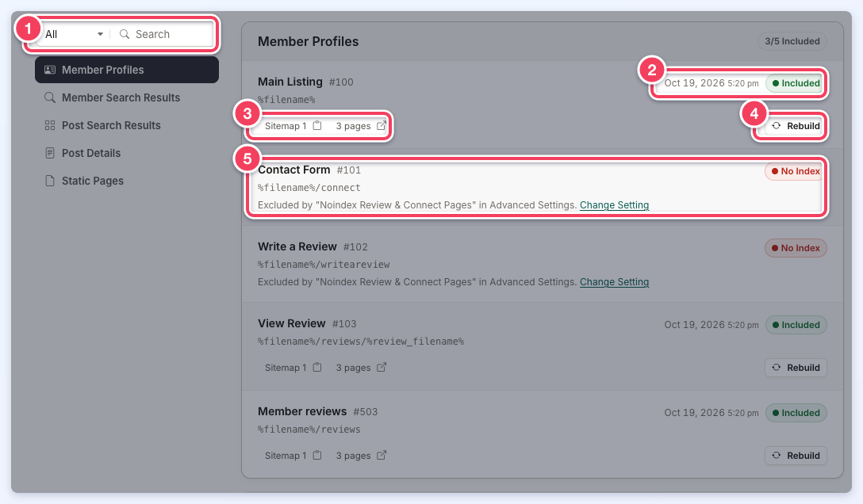Open Post Search Results section
This screenshot has height=504, width=863.
click(x=127, y=125)
